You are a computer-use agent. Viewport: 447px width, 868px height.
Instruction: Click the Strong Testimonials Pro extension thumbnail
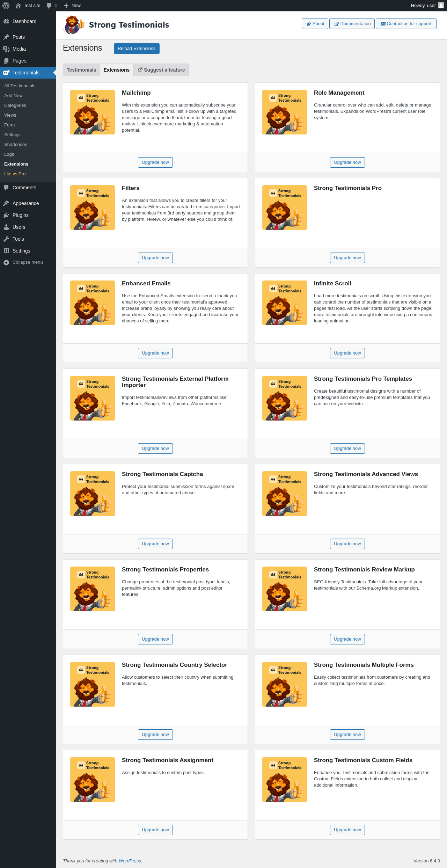point(285,207)
